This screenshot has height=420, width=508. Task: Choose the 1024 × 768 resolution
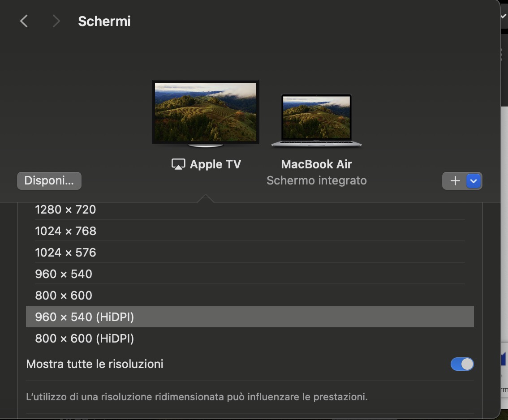point(250,231)
